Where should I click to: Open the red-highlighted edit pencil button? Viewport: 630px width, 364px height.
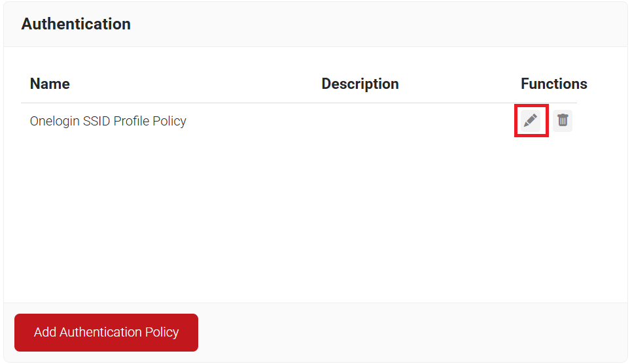click(531, 120)
